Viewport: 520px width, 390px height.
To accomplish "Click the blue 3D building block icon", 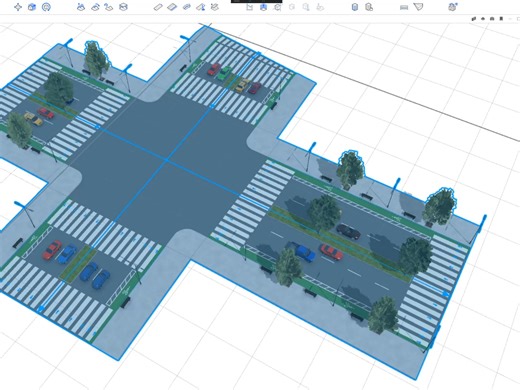I will click(x=32, y=7).
